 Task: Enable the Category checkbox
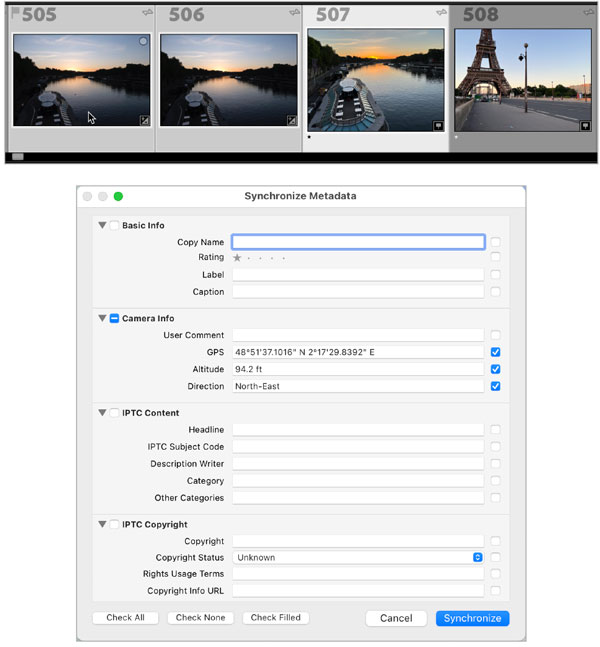tap(496, 481)
